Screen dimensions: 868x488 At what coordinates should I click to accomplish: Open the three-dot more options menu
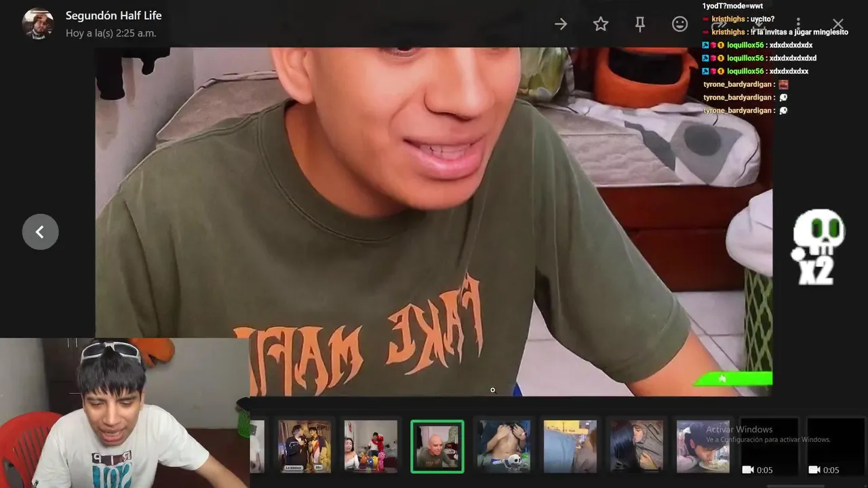pos(798,24)
